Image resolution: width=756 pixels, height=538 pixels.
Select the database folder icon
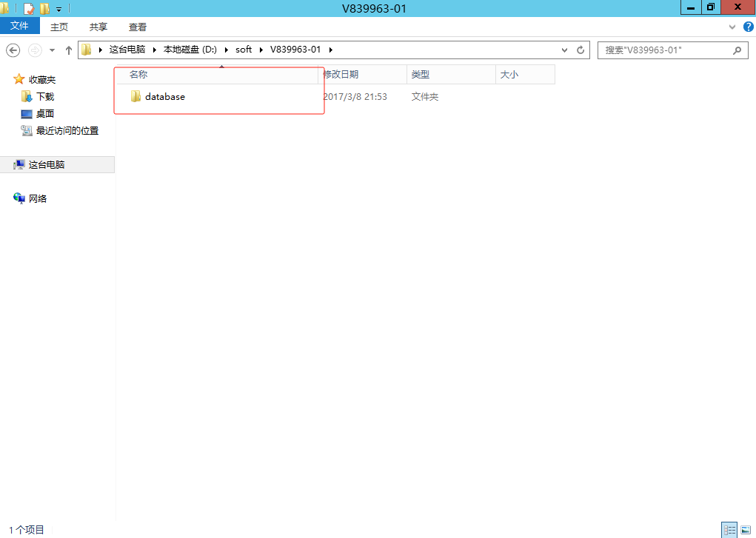(x=136, y=96)
